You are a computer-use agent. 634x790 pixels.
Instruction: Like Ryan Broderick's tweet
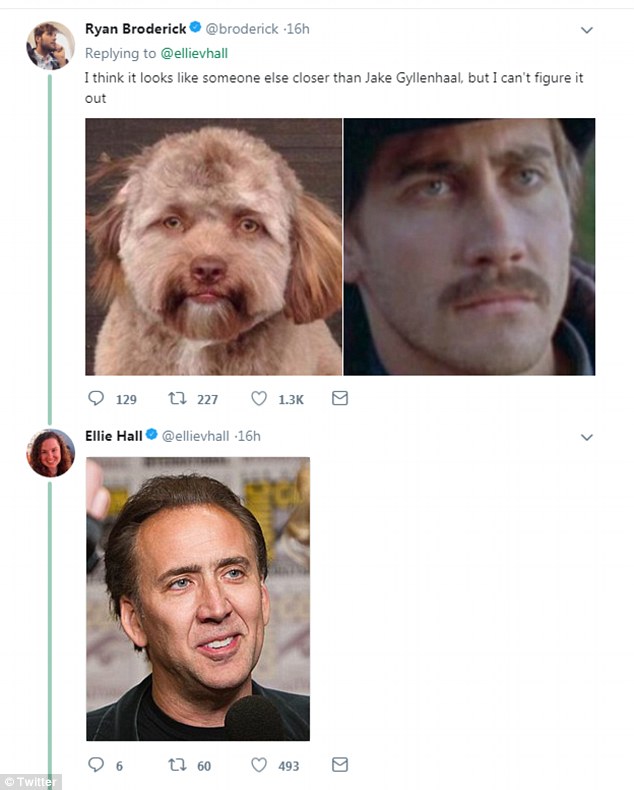tap(259, 399)
